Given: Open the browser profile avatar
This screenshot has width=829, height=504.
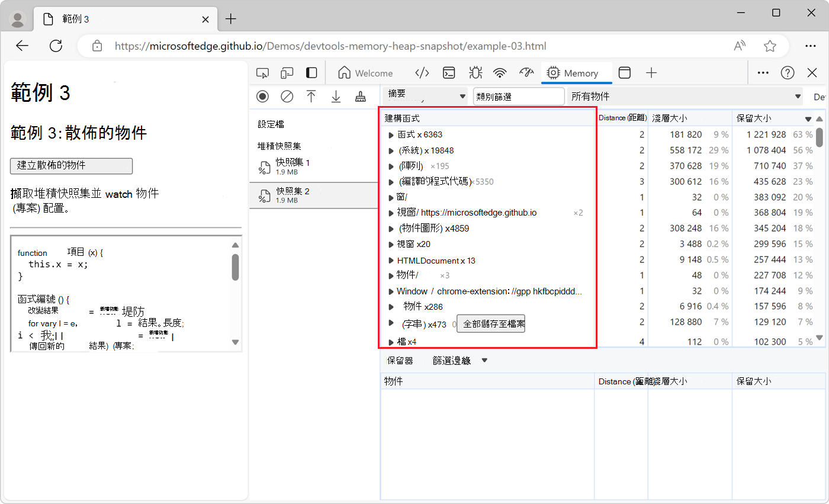Looking at the screenshot, I should [x=18, y=19].
